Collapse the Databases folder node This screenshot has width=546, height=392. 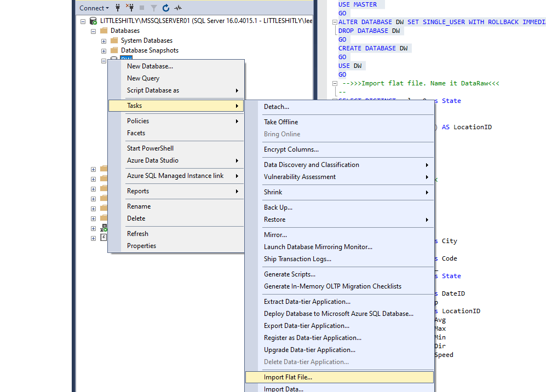tap(94, 31)
